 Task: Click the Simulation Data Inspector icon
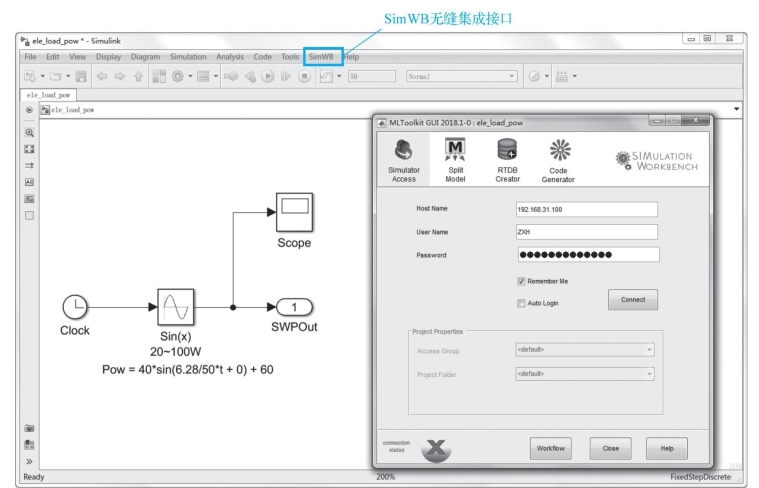pos(326,76)
